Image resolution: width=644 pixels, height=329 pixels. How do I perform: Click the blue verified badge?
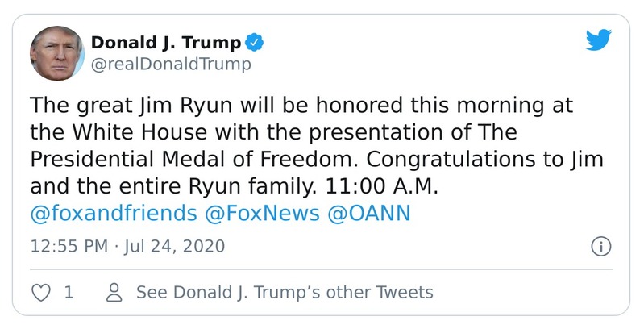[x=256, y=43]
